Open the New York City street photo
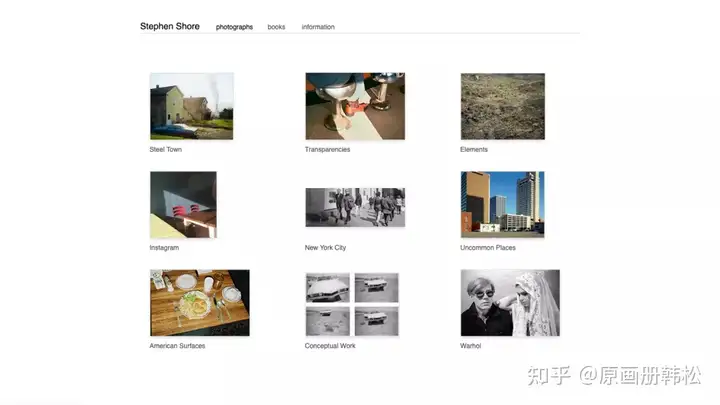 coord(355,207)
